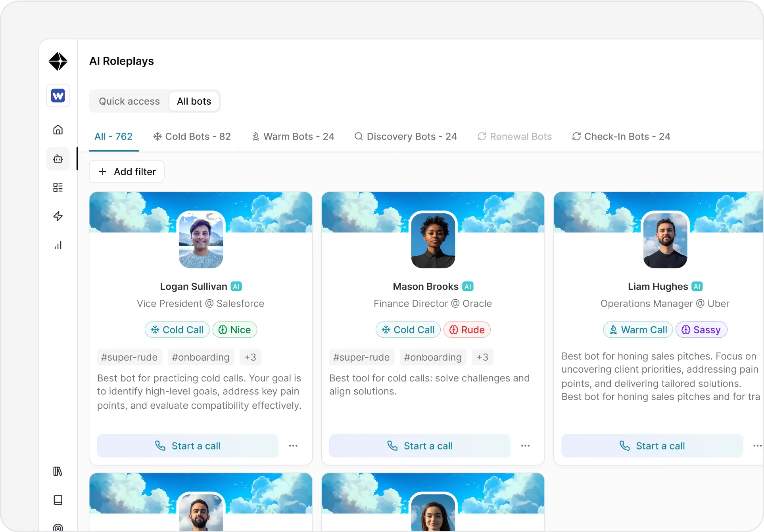The image size is (764, 532).
Task: Open the notebook icon in the lower sidebar
Action: point(58,500)
